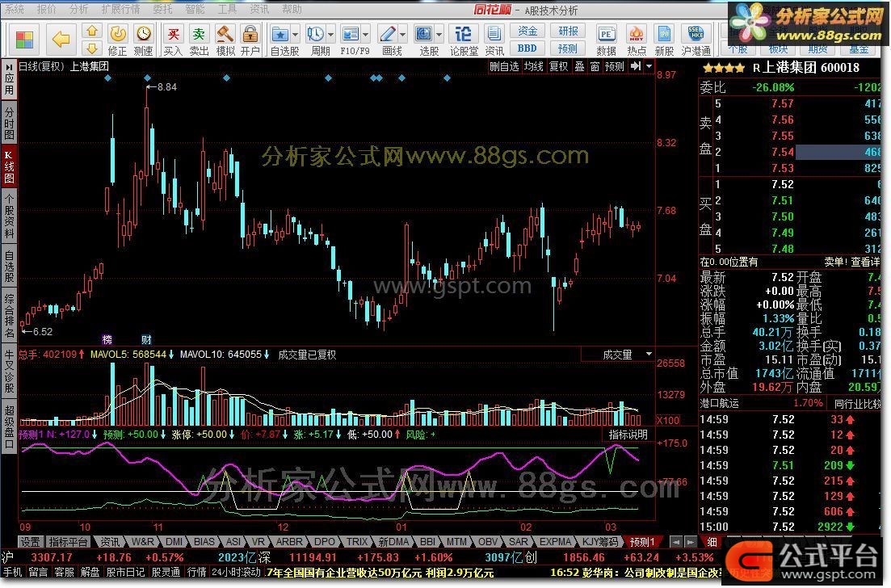
Task: Switch to the W&R indicator tab
Action: pyautogui.click(x=142, y=541)
